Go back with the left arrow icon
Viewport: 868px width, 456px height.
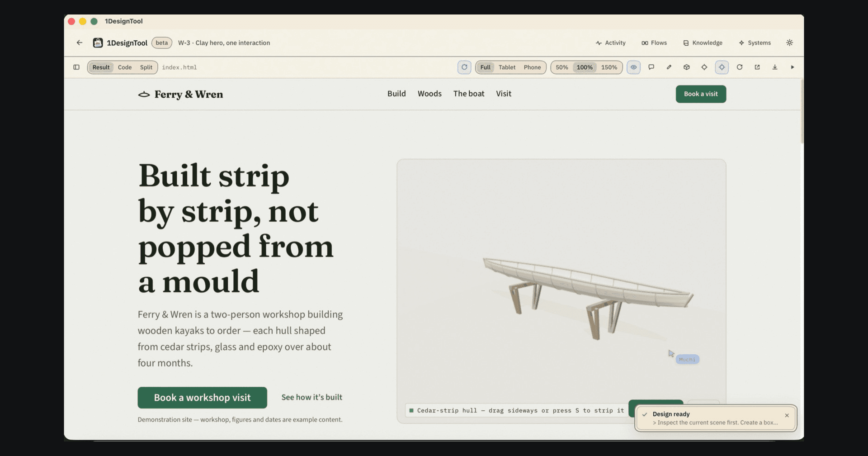pyautogui.click(x=80, y=43)
